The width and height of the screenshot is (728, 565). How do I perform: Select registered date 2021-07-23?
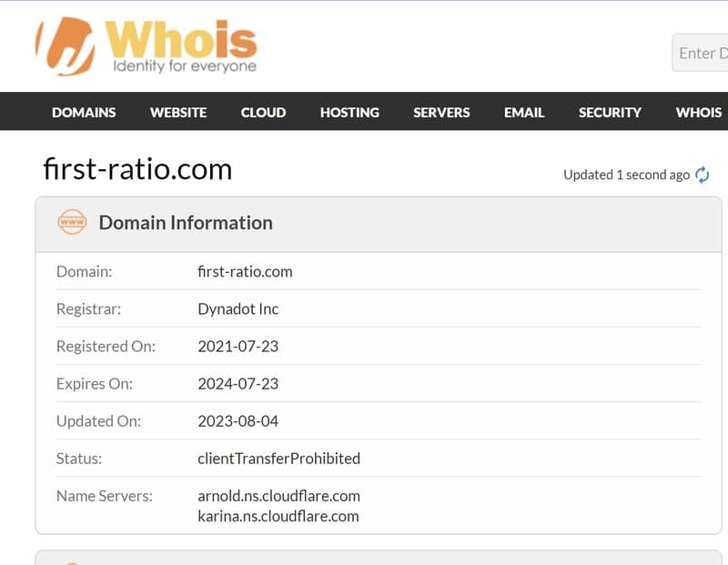click(x=238, y=347)
